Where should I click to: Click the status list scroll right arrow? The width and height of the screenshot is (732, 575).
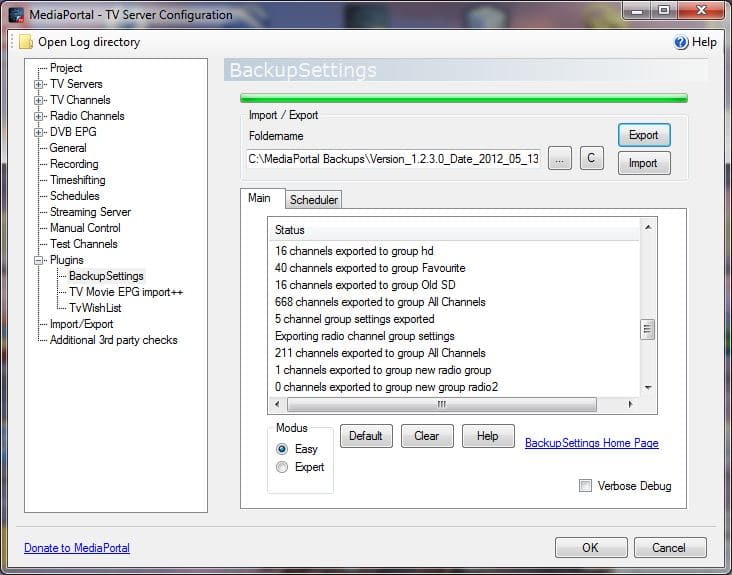(x=630, y=404)
